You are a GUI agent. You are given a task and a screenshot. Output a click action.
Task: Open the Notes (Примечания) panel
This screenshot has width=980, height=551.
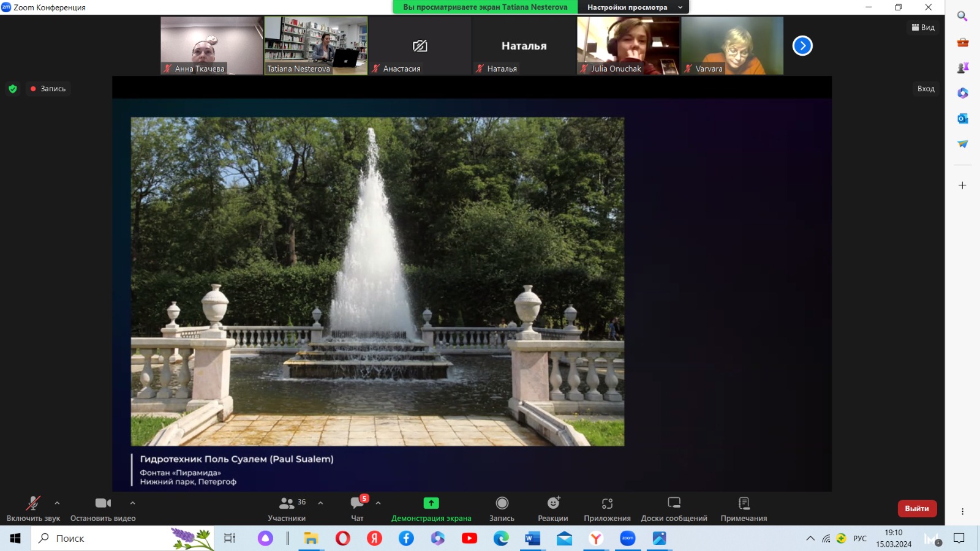(x=744, y=508)
